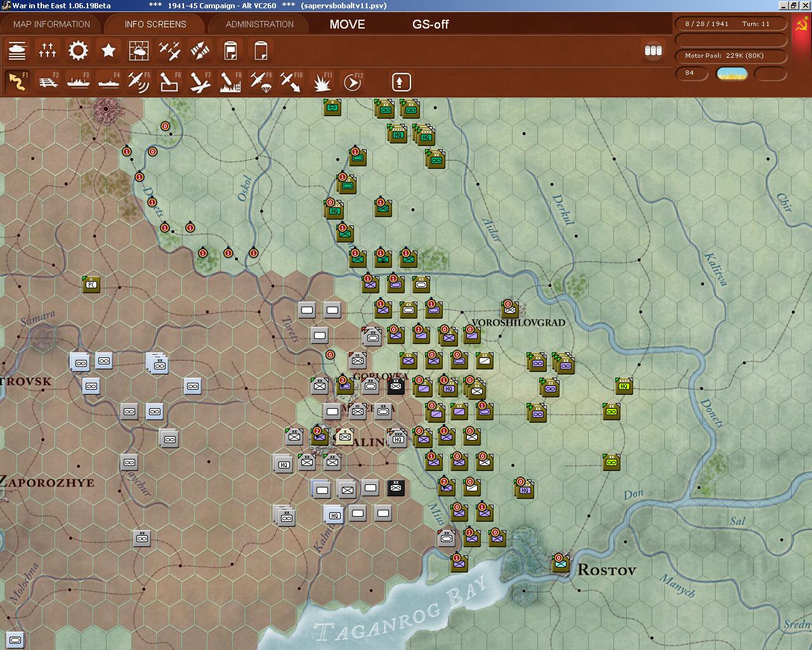Select F5 air recon mode icon
Viewport: 812px width, 650px height.
point(139,82)
